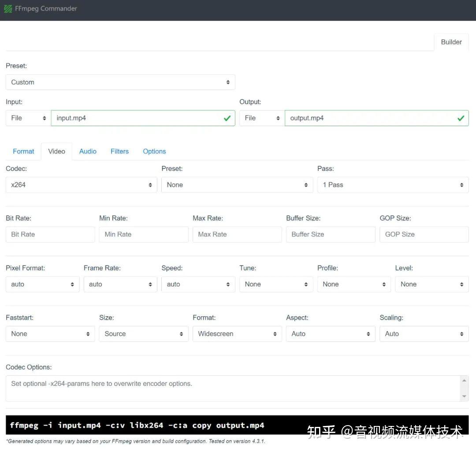Open the Pass dropdown showing 1 Pass
476x452 pixels.
point(393,185)
